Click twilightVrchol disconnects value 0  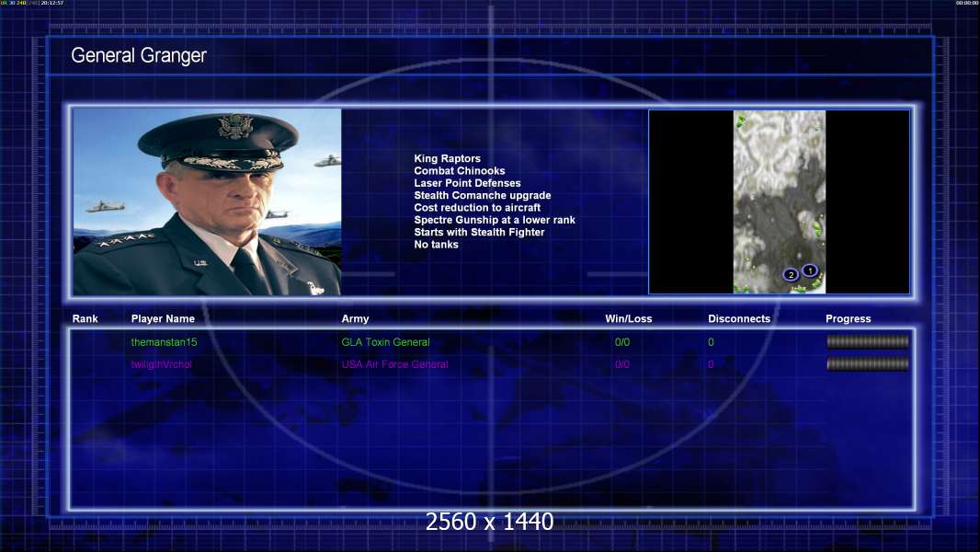[711, 364]
